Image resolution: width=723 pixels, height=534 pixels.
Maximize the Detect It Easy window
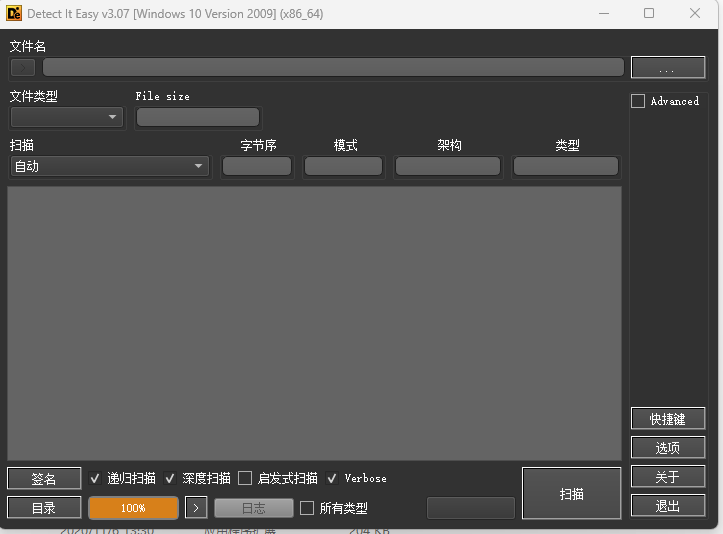pyautogui.click(x=649, y=14)
